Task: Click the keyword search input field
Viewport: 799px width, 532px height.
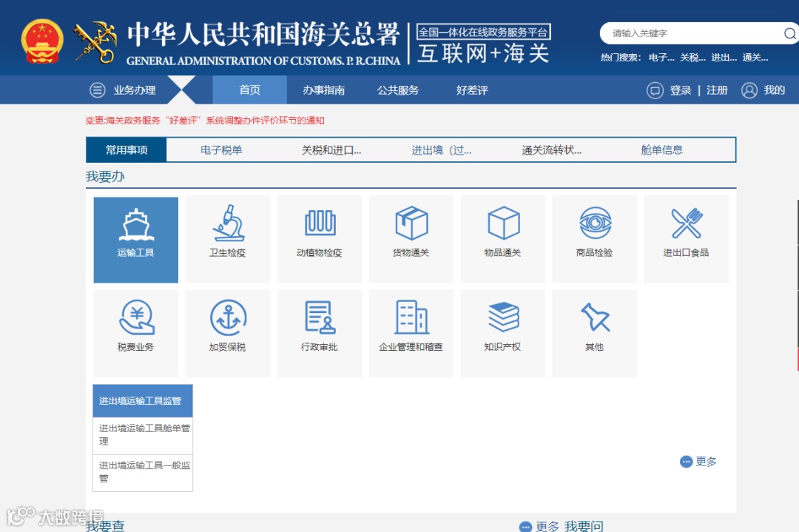Action: pyautogui.click(x=693, y=33)
